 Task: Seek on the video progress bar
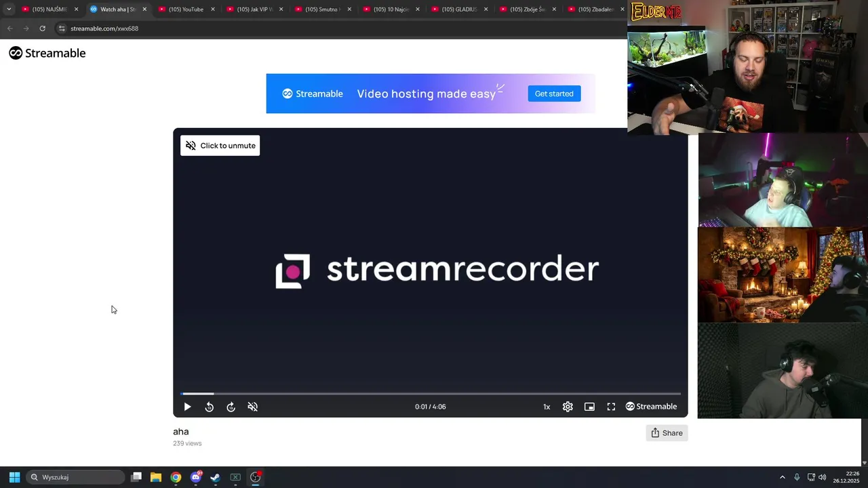(431, 393)
